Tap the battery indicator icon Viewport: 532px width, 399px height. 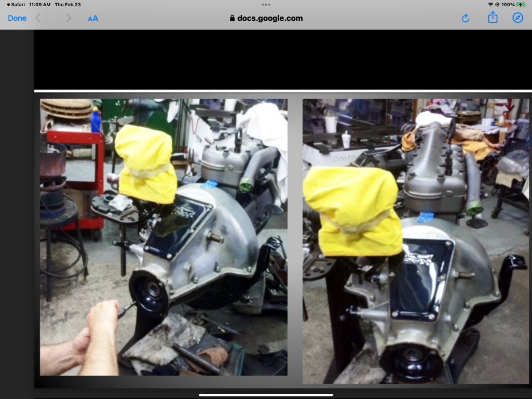click(x=521, y=5)
